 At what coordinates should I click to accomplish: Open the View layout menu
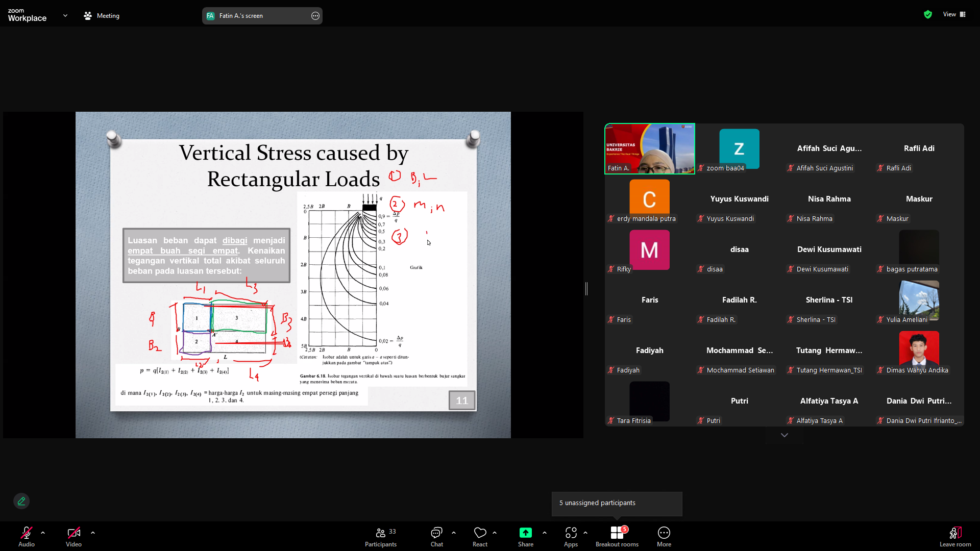[954, 14]
